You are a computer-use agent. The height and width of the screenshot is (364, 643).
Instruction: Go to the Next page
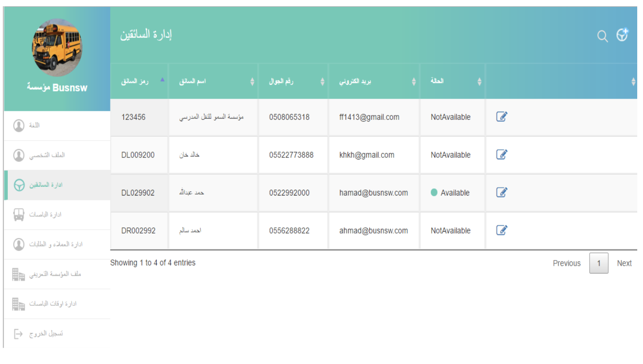[x=624, y=263]
